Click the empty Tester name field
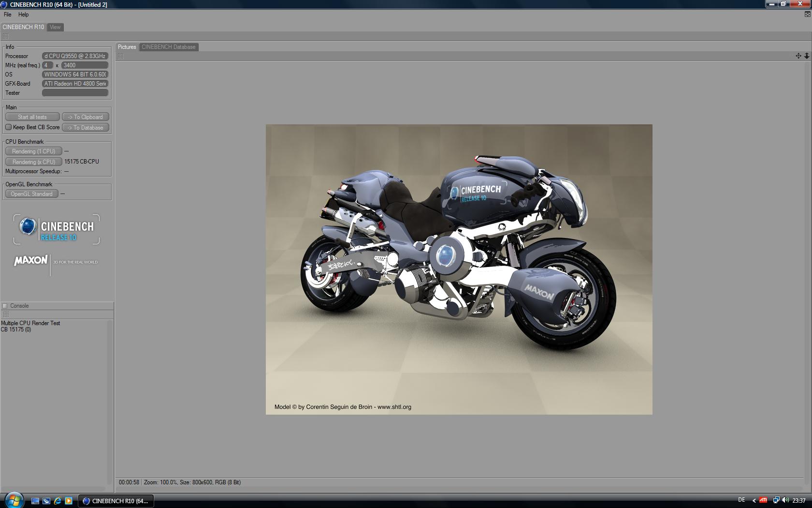 pyautogui.click(x=75, y=93)
